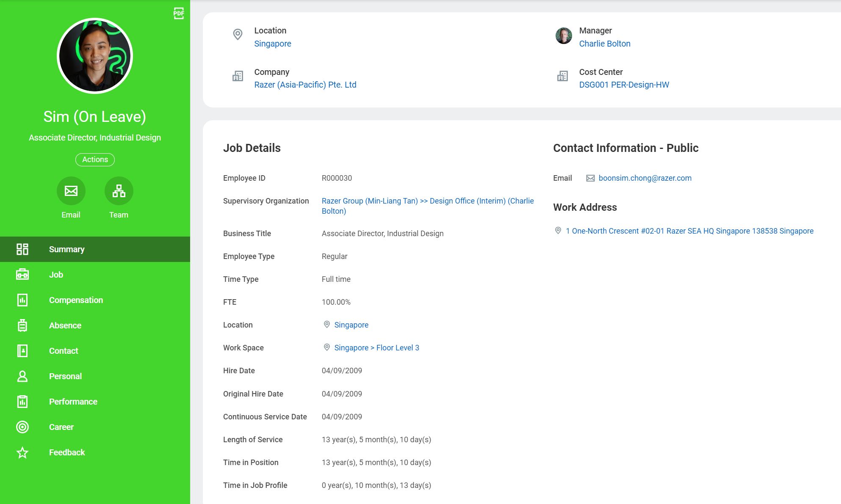Viewport: 841px width, 504px height.
Task: Click the Absence luggage icon
Action: [22, 325]
